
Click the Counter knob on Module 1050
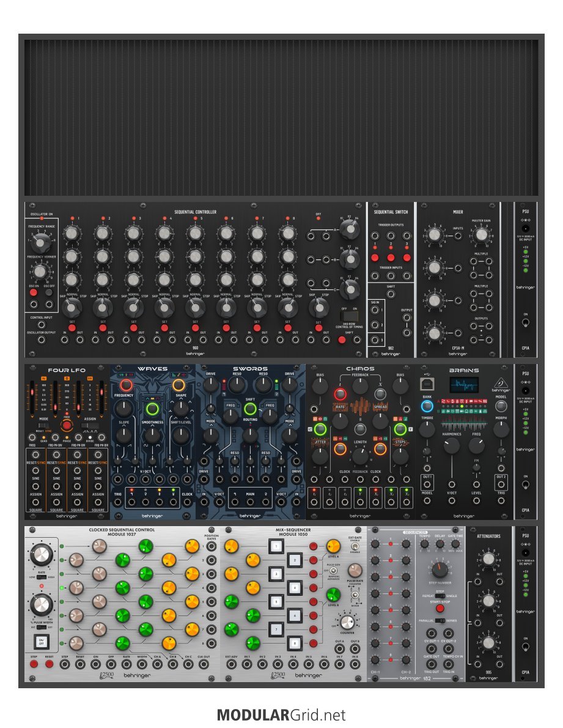tap(347, 622)
